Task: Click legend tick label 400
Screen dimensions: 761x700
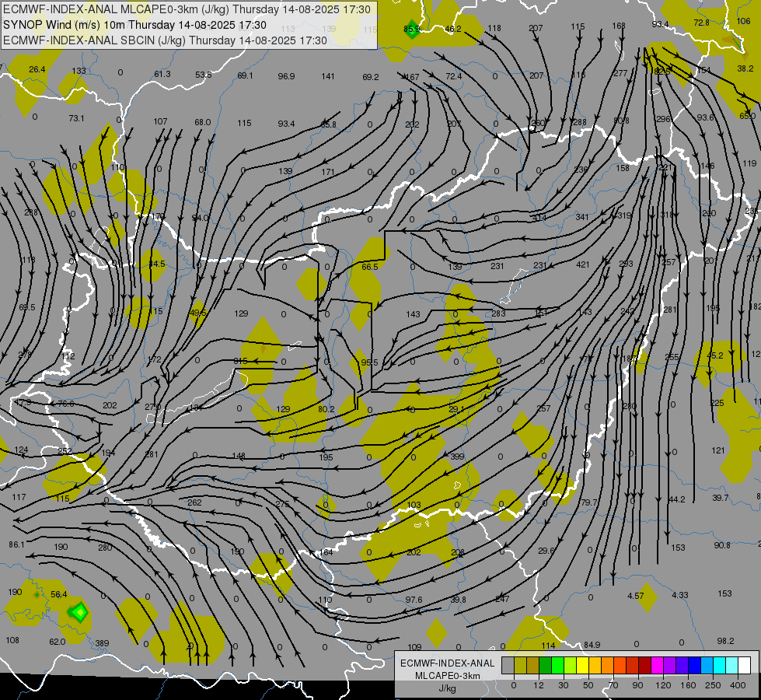Action: coord(738,685)
